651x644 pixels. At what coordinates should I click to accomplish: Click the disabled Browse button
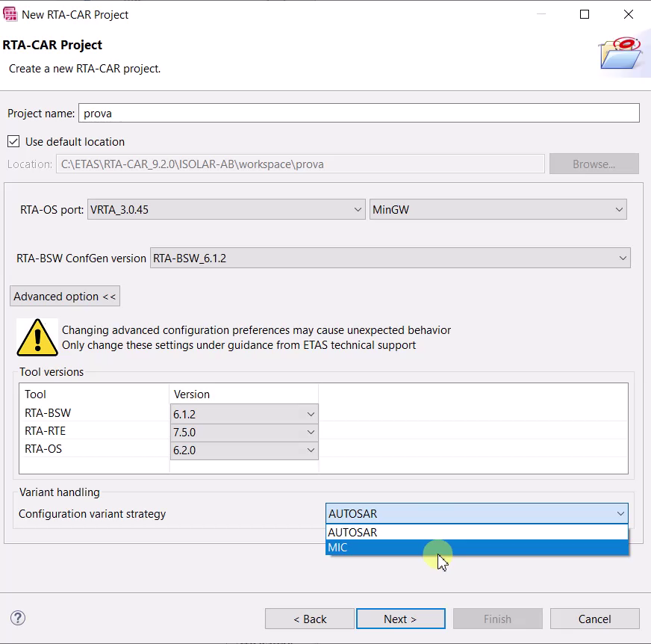[x=594, y=164]
